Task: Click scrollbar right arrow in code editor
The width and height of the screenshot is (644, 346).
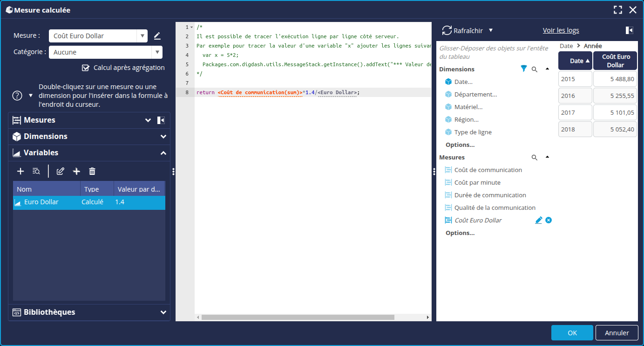Action: [x=428, y=317]
